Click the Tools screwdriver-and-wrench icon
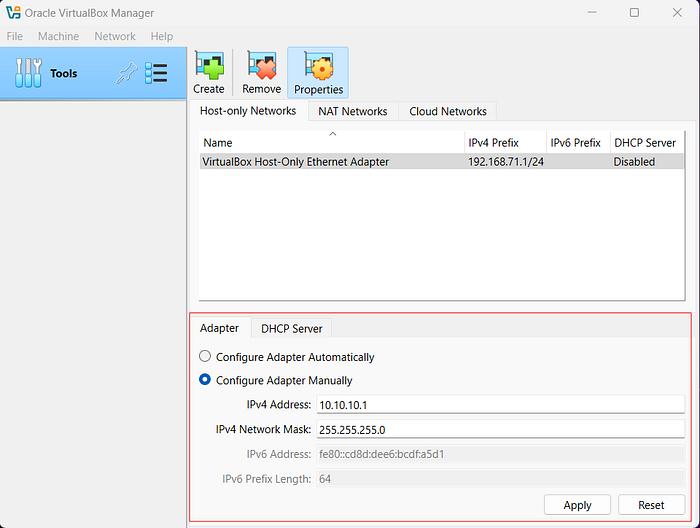700x528 pixels. point(29,73)
